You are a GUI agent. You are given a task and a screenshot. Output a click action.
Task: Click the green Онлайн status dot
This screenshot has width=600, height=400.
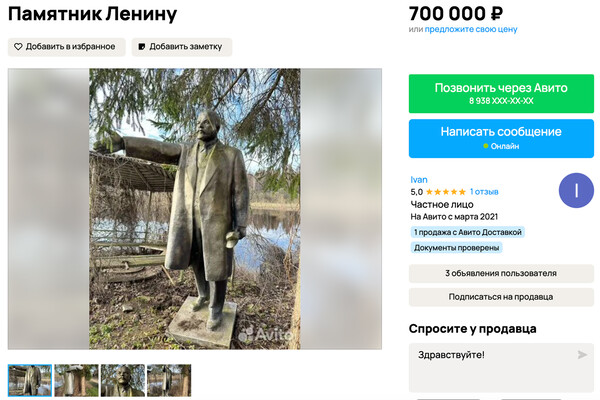(486, 146)
